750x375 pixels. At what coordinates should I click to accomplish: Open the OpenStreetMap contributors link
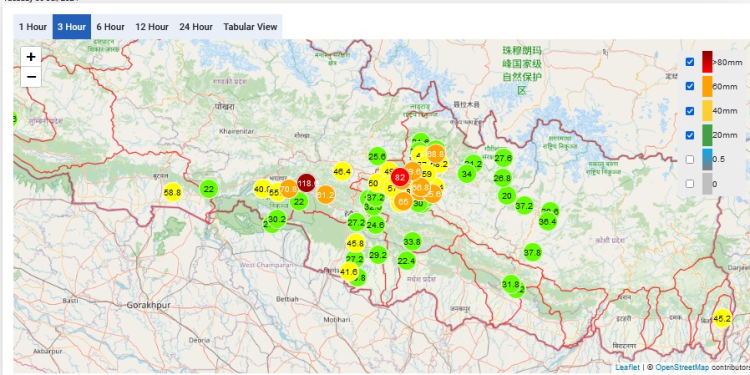(682, 367)
